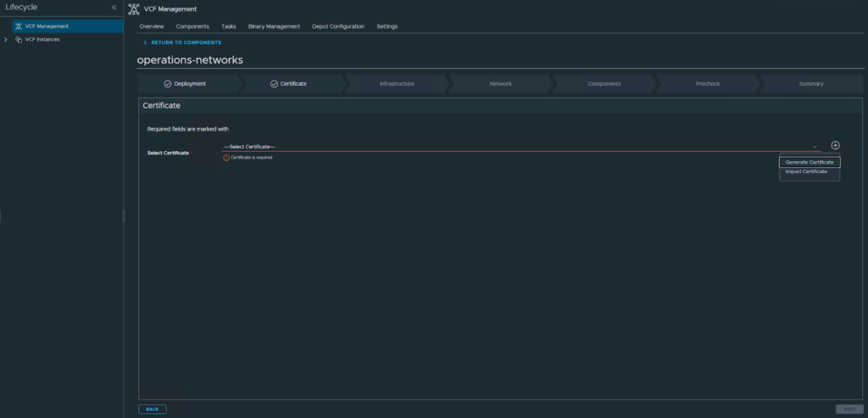Go to the Components wizard step
Screen dimensions: 868x418
604,84
